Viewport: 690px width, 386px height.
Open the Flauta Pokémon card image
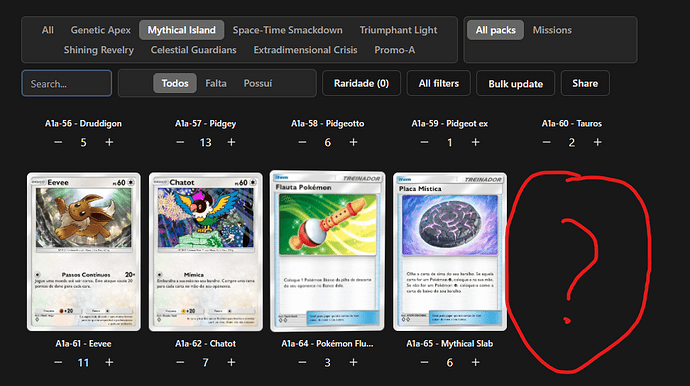click(x=327, y=251)
